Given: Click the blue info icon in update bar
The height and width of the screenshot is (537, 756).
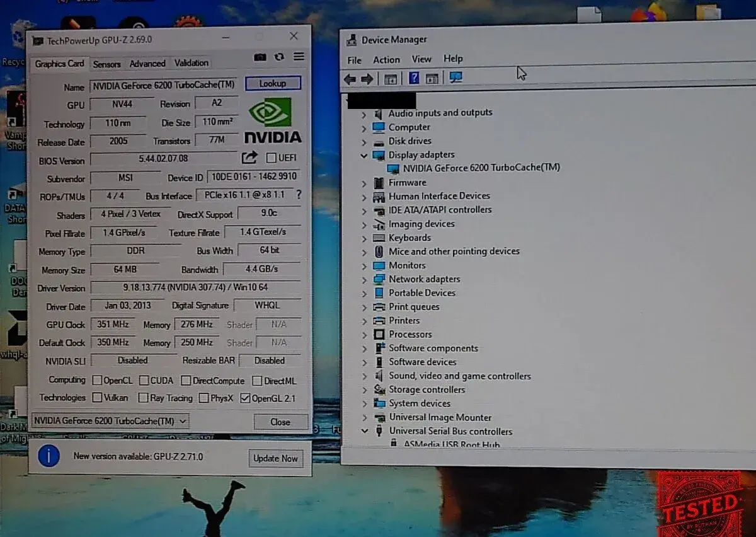Looking at the screenshot, I should (x=49, y=456).
